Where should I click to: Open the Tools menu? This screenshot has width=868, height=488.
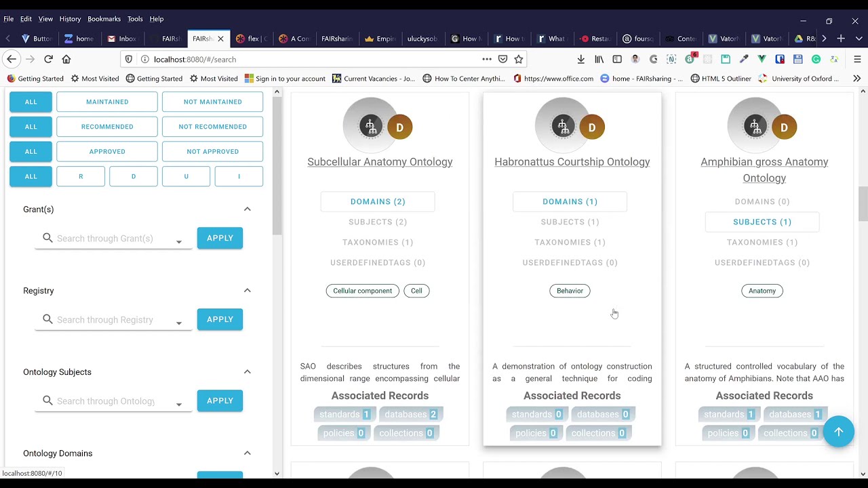(135, 19)
